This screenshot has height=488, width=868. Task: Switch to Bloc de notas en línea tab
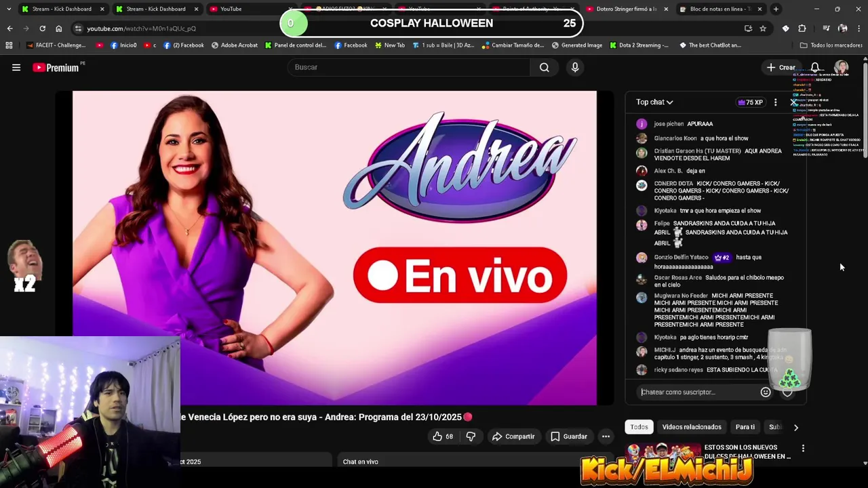pos(720,9)
